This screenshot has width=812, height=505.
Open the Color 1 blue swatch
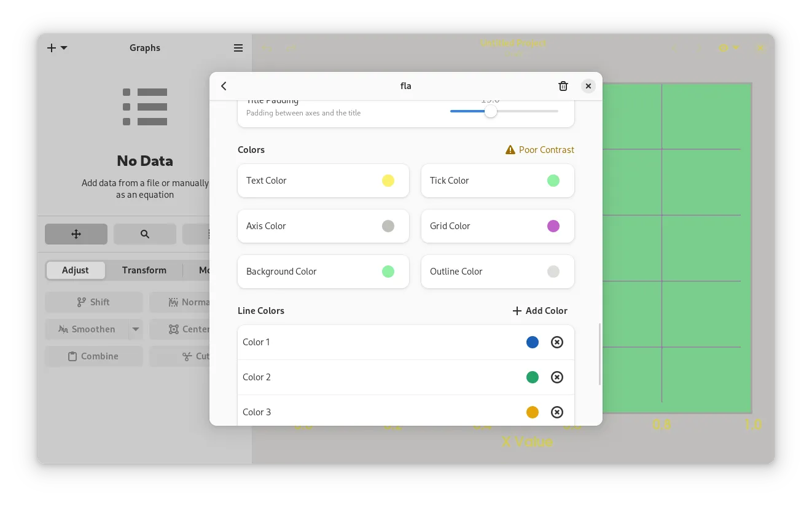pyautogui.click(x=533, y=342)
